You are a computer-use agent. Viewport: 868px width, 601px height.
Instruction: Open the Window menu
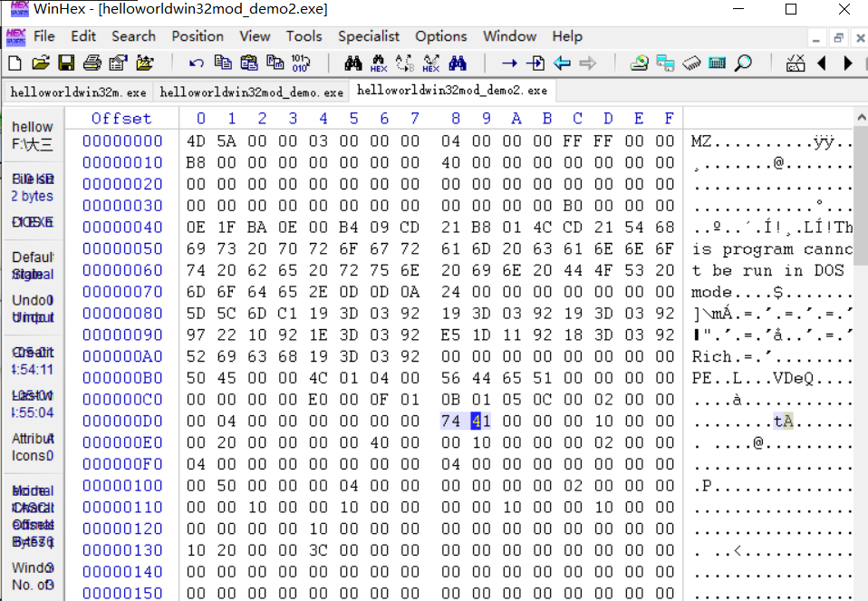tap(509, 36)
